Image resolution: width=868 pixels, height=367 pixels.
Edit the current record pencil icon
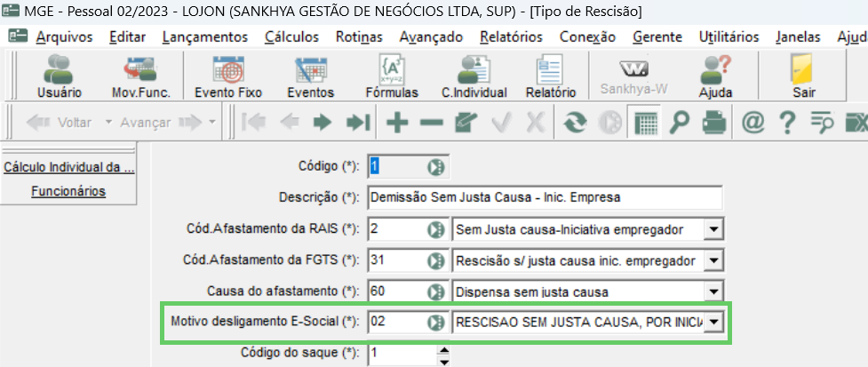466,123
